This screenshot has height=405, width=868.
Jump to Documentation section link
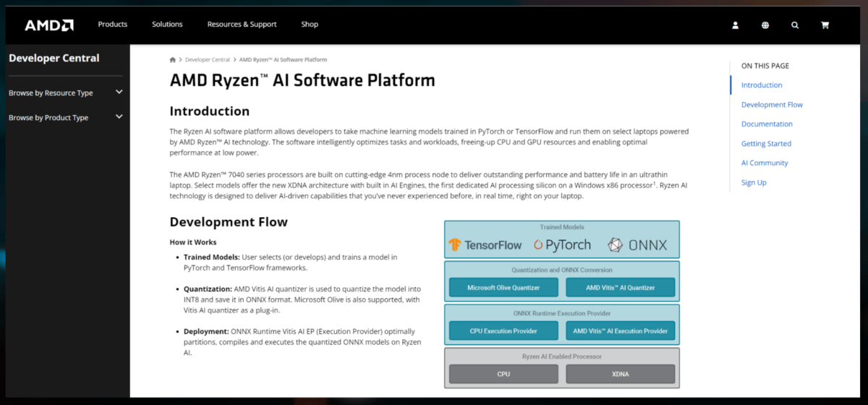pyautogui.click(x=767, y=124)
